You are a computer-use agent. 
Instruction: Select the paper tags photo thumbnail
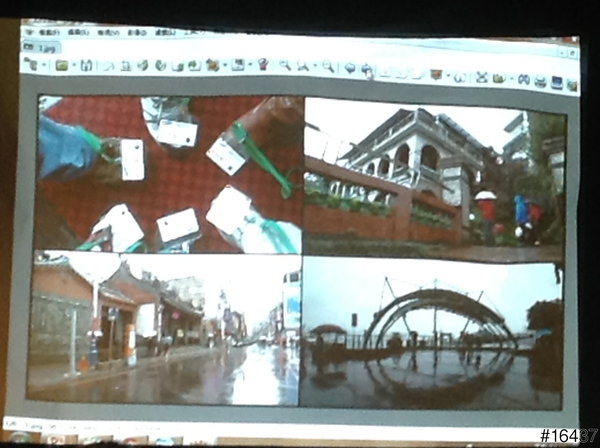click(169, 173)
